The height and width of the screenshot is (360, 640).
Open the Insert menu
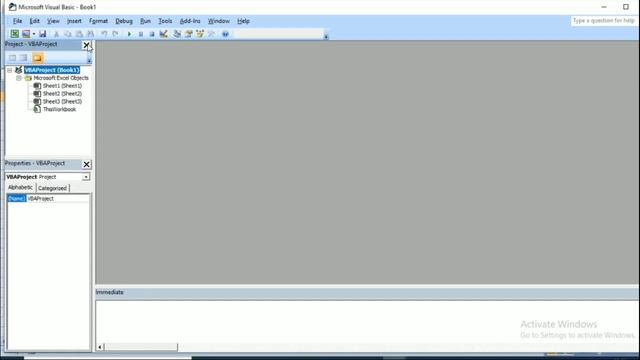tap(74, 21)
